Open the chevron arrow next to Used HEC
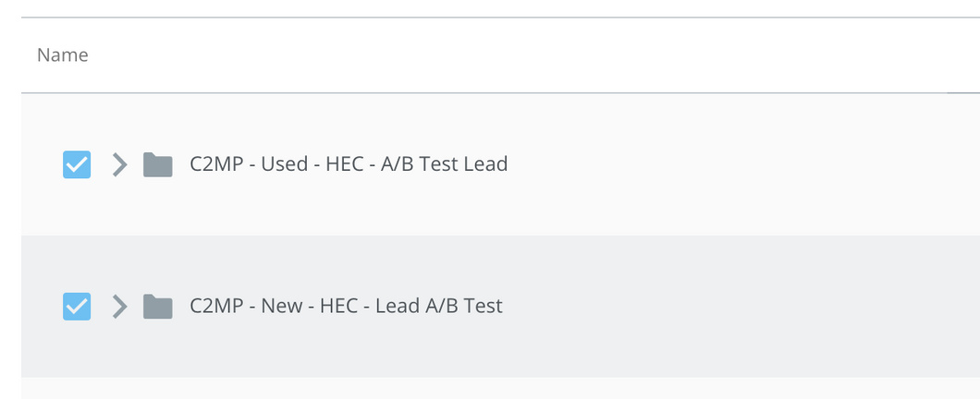 coord(119,164)
